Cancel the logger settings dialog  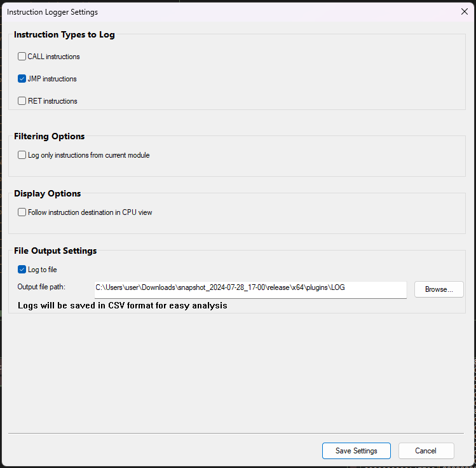click(426, 451)
